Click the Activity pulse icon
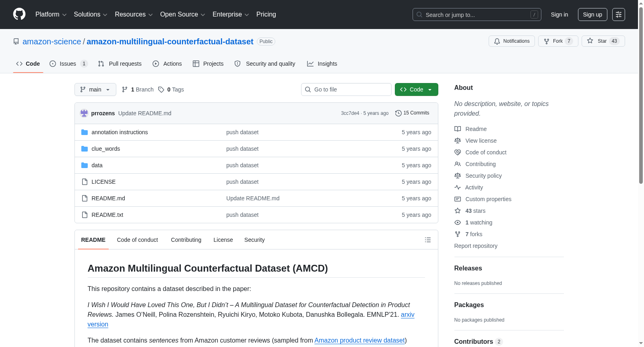The height and width of the screenshot is (347, 644). [x=458, y=187]
